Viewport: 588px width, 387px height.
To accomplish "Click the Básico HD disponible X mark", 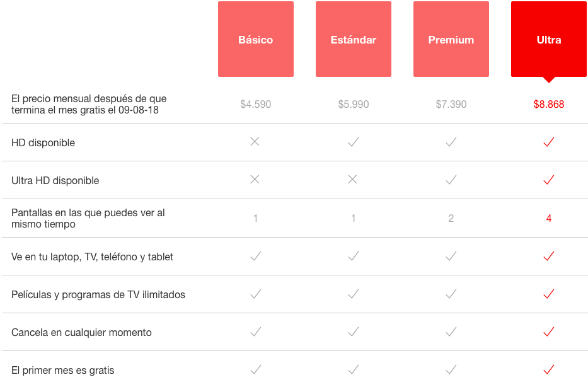I will click(x=255, y=142).
